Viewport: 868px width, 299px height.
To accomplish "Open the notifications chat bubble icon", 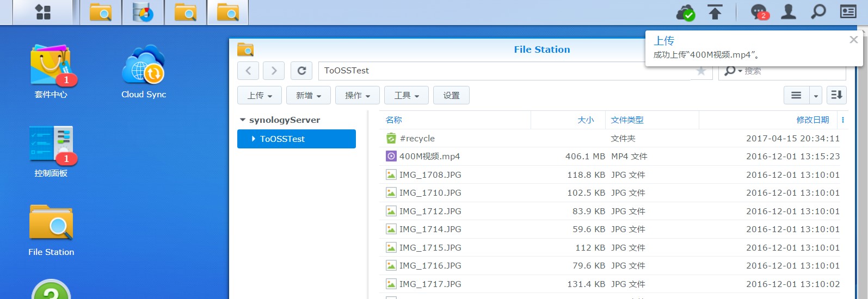I will pyautogui.click(x=759, y=12).
